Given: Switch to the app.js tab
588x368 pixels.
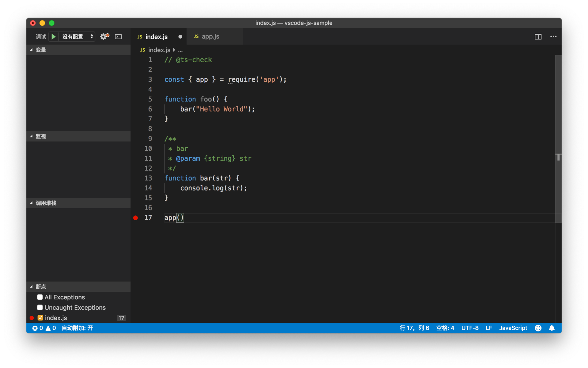Looking at the screenshot, I should [210, 37].
